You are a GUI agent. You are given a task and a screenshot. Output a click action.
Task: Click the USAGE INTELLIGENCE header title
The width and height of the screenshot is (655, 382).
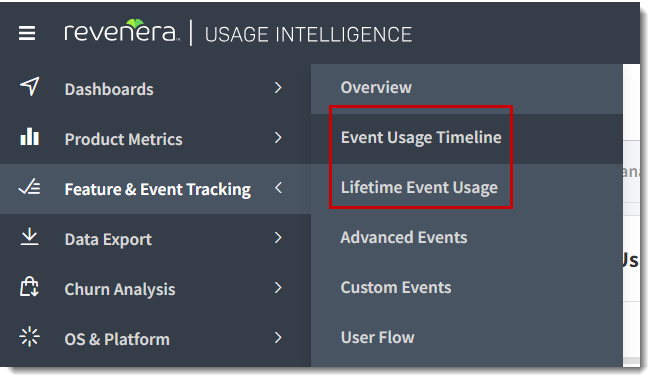308,34
